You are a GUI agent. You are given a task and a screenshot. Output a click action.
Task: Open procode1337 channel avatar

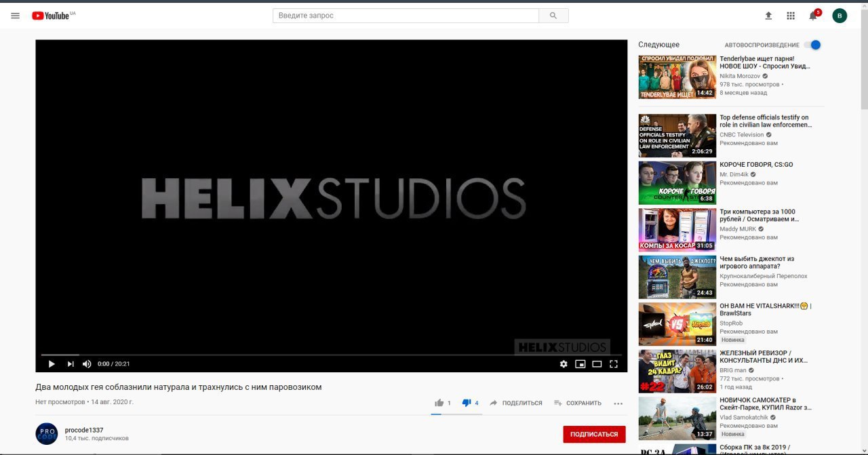coord(47,433)
